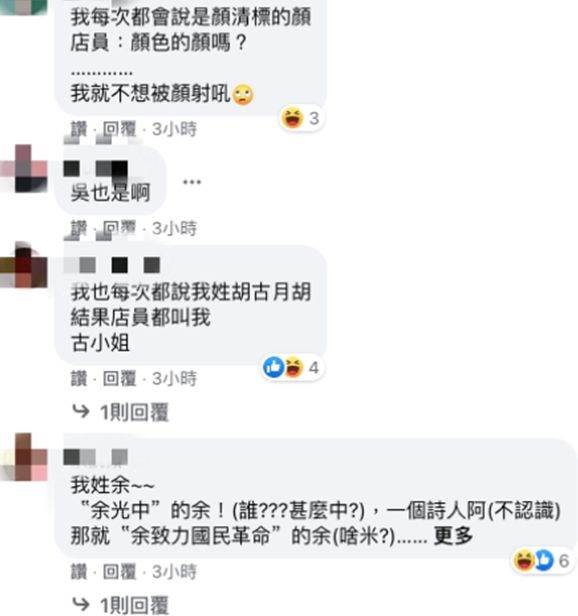The width and height of the screenshot is (578, 616).
Task: Reply to the 吳也是啊 comment
Action: click(119, 228)
